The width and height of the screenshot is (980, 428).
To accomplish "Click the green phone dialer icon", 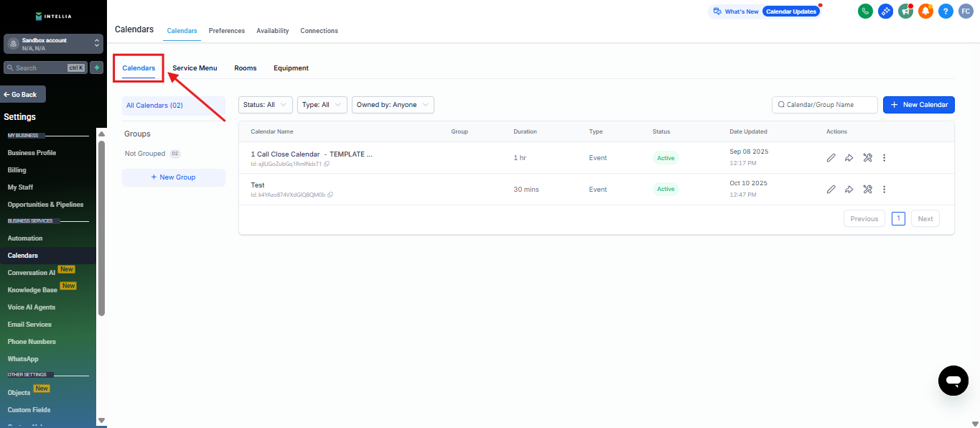I will [865, 11].
